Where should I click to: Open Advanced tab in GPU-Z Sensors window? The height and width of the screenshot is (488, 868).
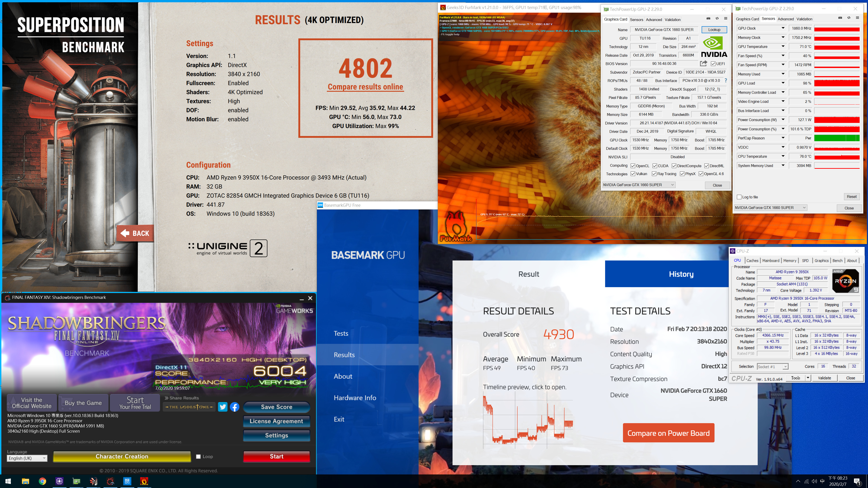(786, 19)
